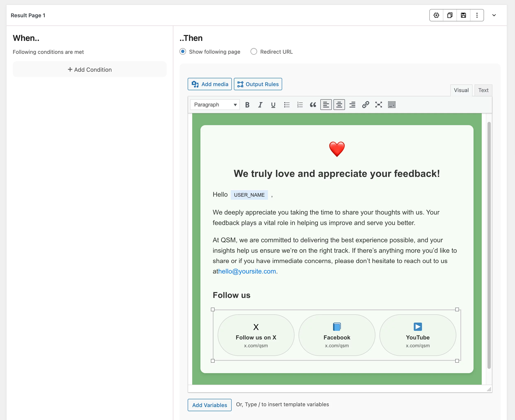515x420 pixels.
Task: Click bottom-right selection handle of social block
Action: coord(457,361)
